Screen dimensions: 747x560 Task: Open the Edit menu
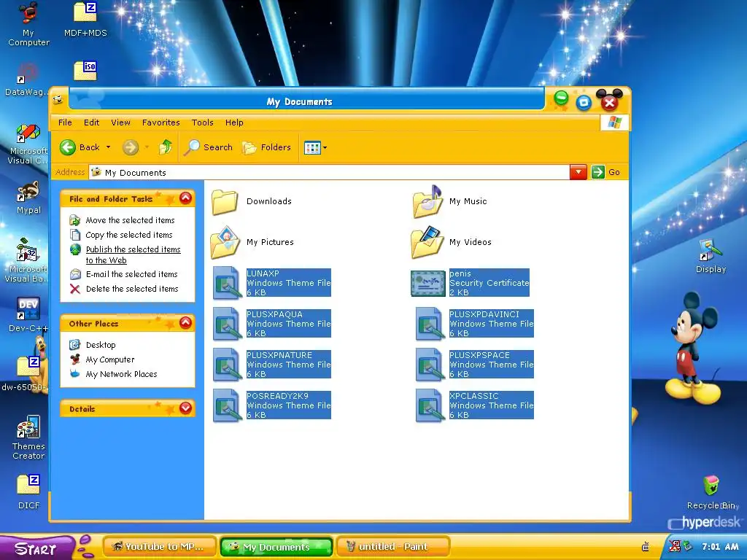[x=91, y=122]
